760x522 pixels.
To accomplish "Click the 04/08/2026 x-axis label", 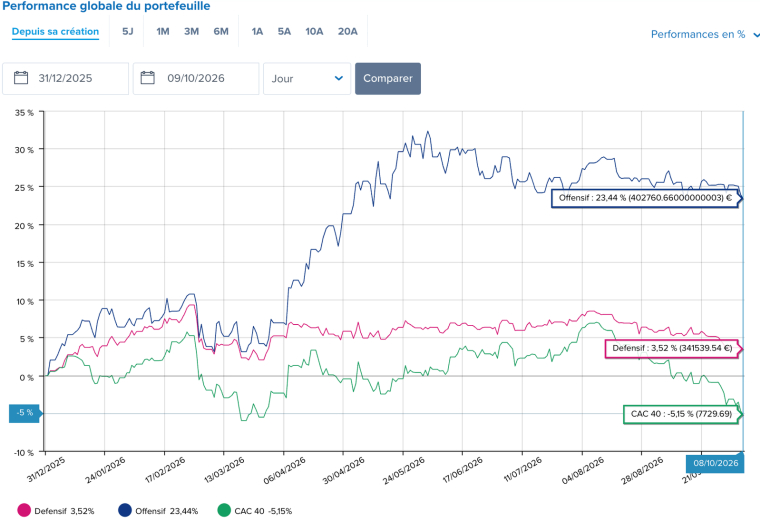I will click(583, 471).
